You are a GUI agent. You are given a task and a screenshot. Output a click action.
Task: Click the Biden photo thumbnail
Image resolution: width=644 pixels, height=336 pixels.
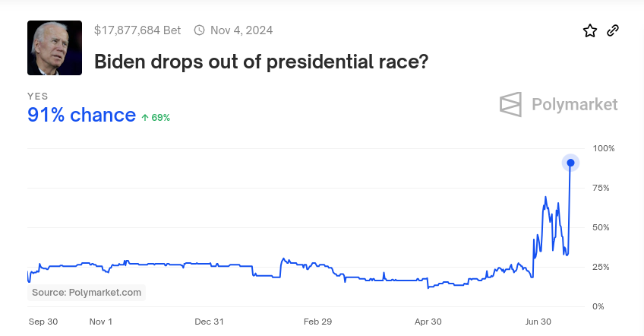coord(55,48)
